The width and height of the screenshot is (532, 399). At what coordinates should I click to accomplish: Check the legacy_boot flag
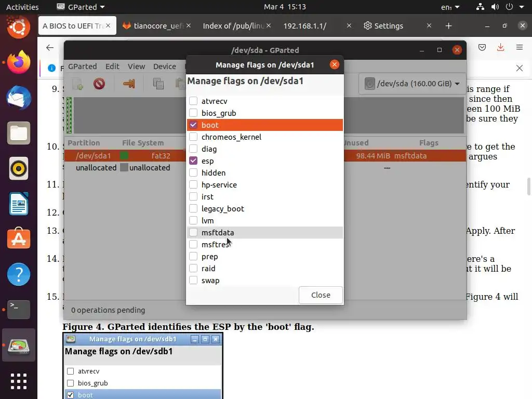(x=193, y=209)
